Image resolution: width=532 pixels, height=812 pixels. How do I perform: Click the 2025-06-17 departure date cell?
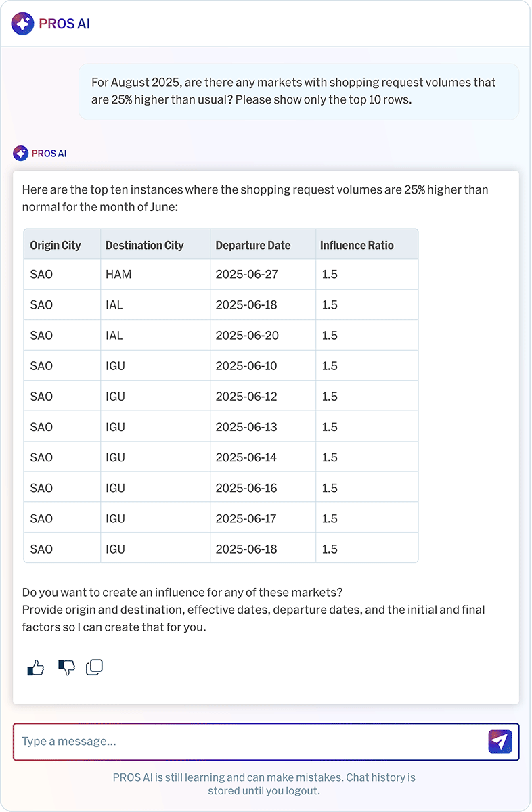click(246, 518)
